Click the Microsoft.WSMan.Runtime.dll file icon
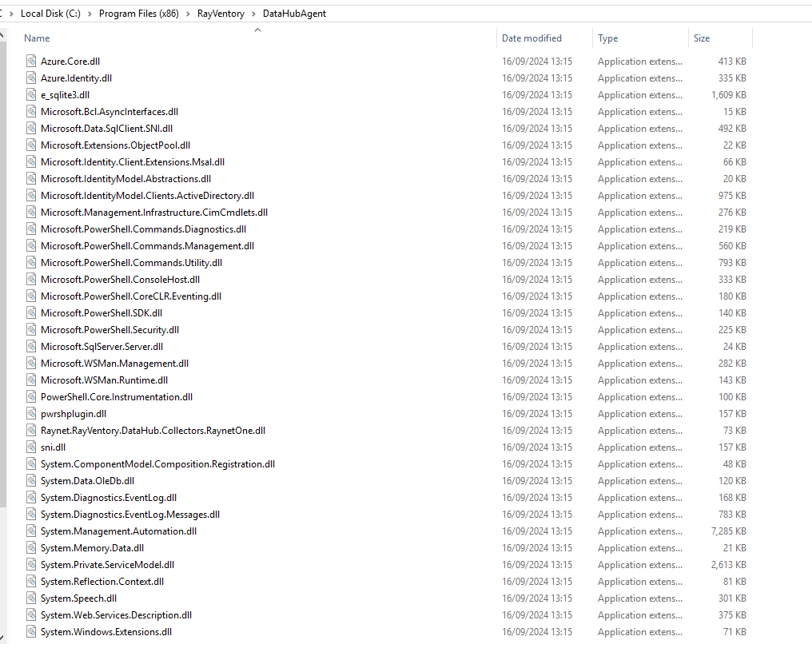812x660 pixels. [x=32, y=380]
